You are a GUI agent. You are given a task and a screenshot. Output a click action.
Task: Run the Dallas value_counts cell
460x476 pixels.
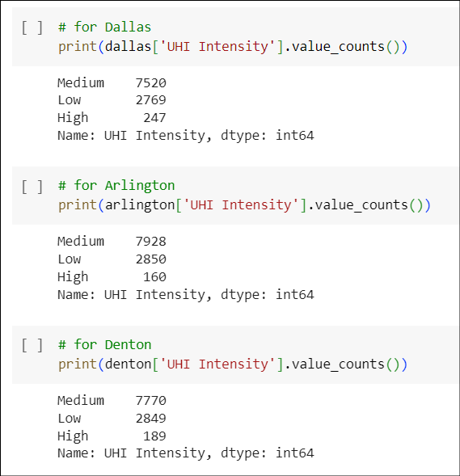[32, 27]
